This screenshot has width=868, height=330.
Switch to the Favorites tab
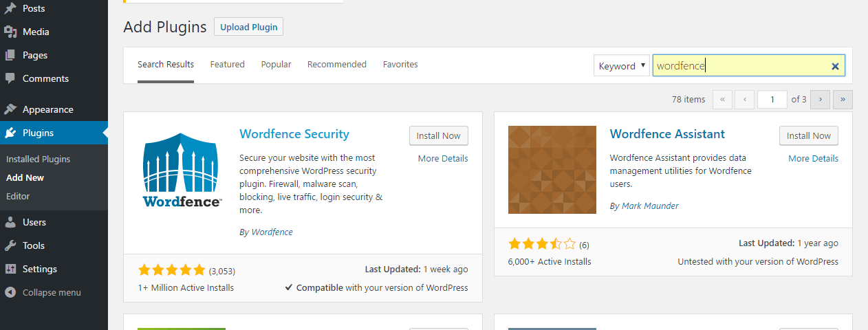400,65
